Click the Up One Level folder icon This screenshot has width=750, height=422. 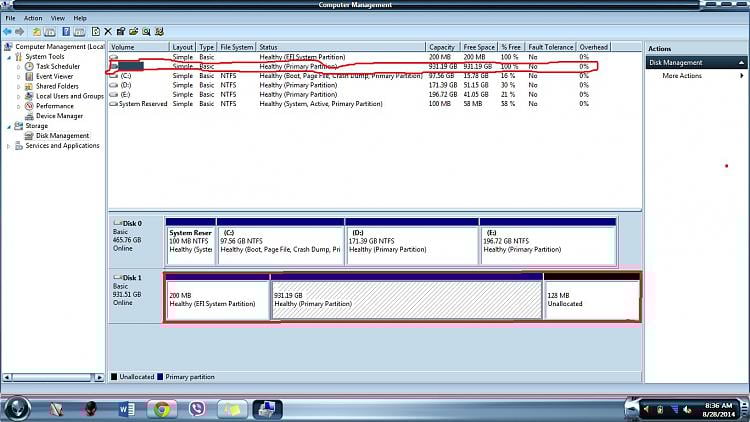pos(37,32)
